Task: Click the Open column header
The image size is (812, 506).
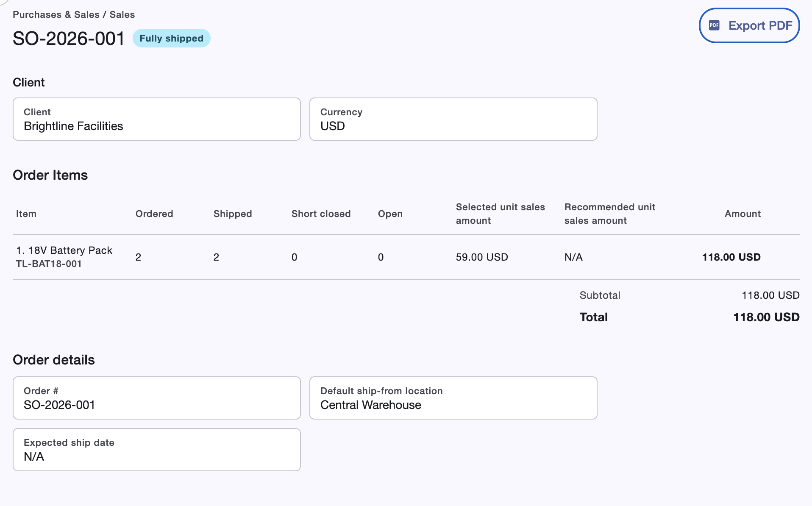Action: coord(390,214)
